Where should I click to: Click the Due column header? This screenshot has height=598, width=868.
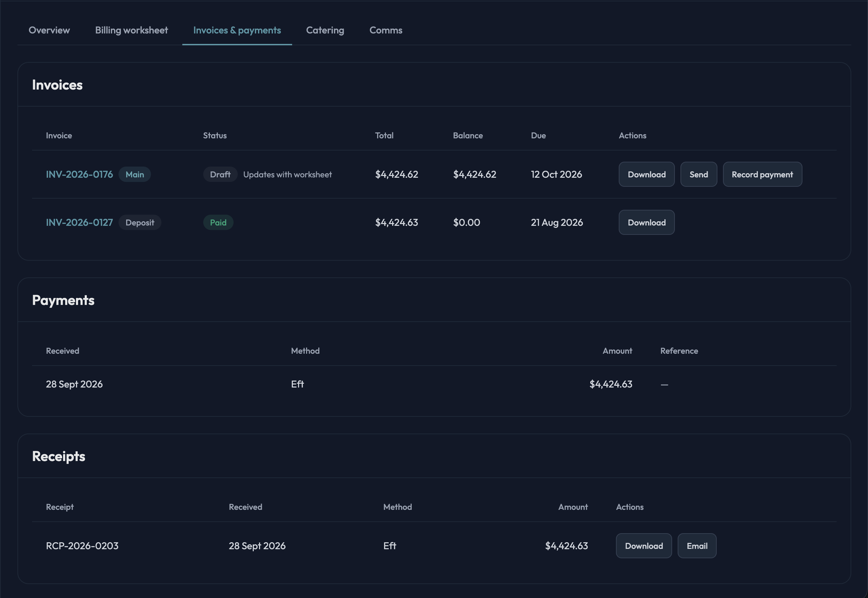click(538, 135)
